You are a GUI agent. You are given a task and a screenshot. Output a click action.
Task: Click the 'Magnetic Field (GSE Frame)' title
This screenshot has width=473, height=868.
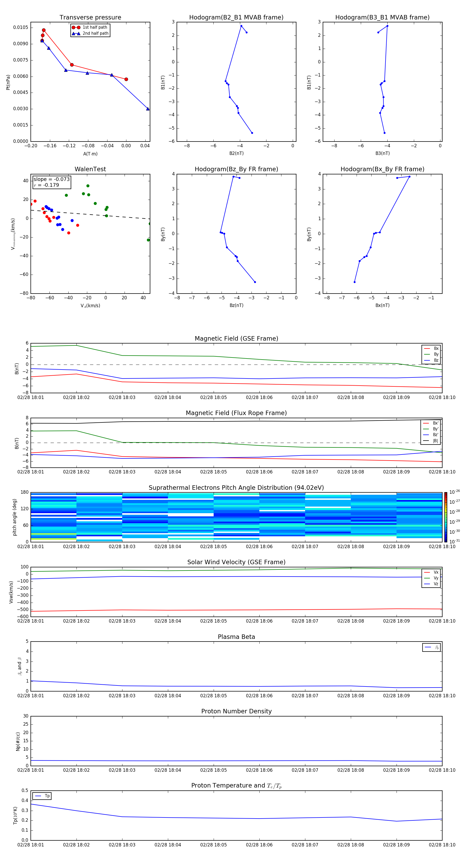[x=236, y=339]
